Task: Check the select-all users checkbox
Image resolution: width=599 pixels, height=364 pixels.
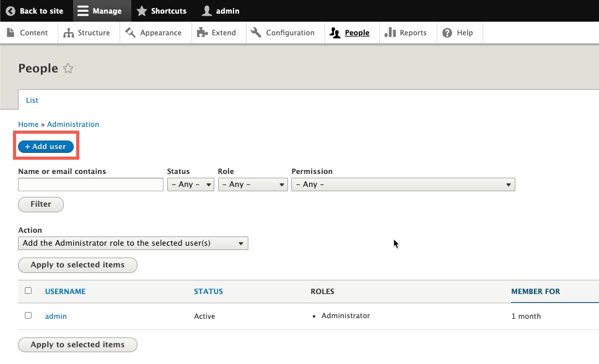Action: 28,291
